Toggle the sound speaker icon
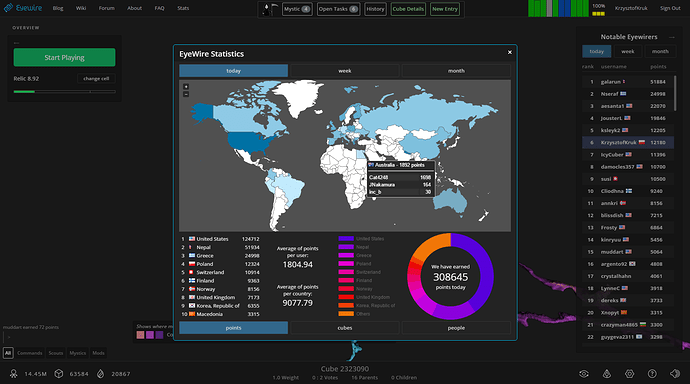The width and height of the screenshot is (690, 384). 675,373
